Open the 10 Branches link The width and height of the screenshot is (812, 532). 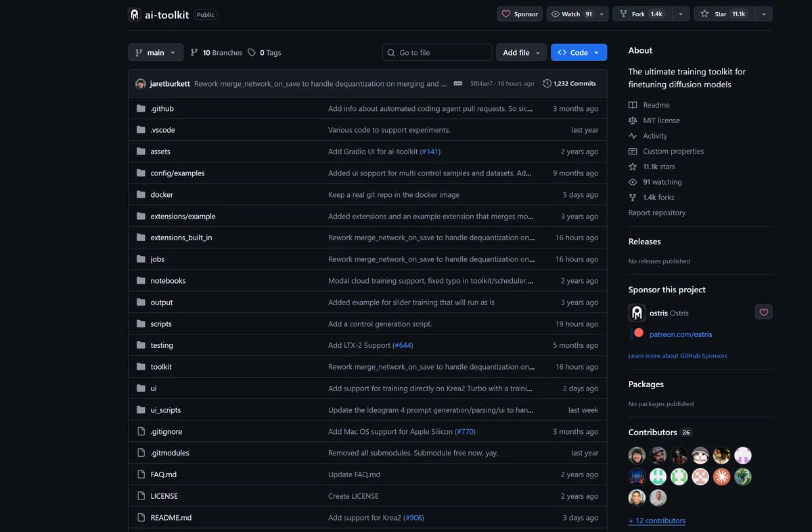(217, 52)
